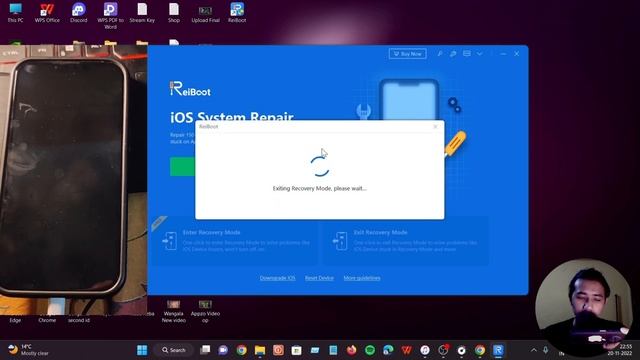Open Microsoft Edge from the taskbar
The height and width of the screenshot is (360, 640).
(388, 350)
